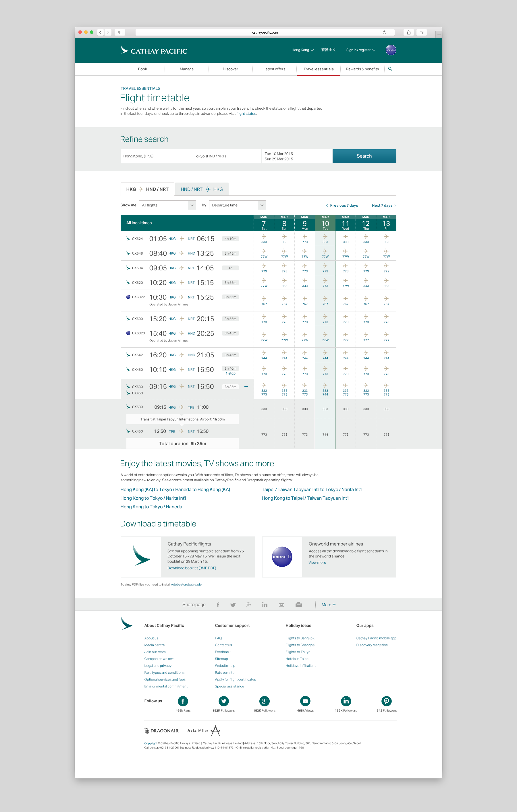Click the print icon in share bar
This screenshot has height=812, width=517.
299,604
